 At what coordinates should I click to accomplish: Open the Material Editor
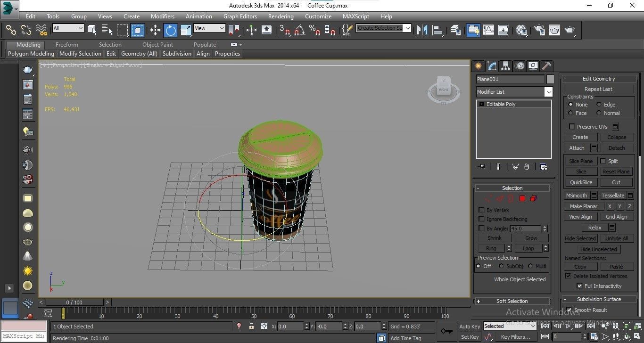click(521, 30)
